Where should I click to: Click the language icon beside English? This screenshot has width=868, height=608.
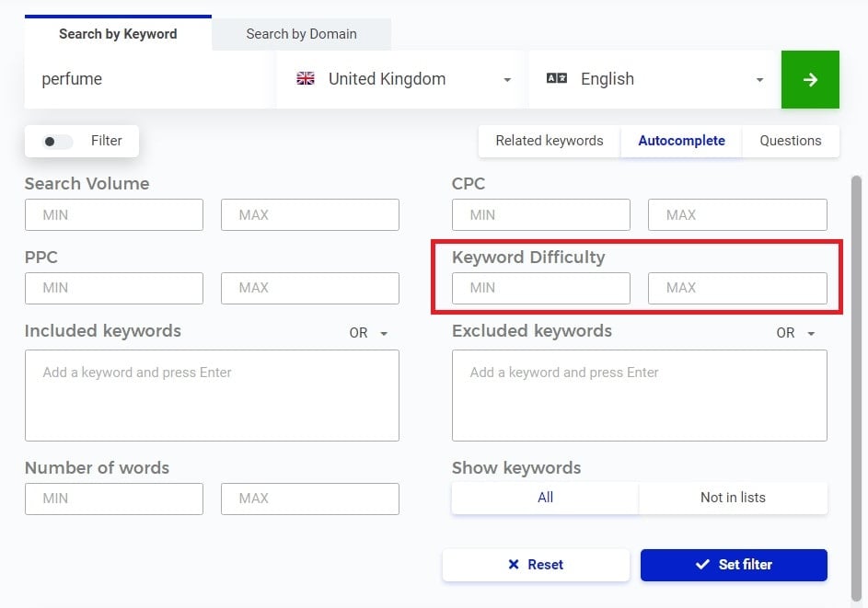557,79
